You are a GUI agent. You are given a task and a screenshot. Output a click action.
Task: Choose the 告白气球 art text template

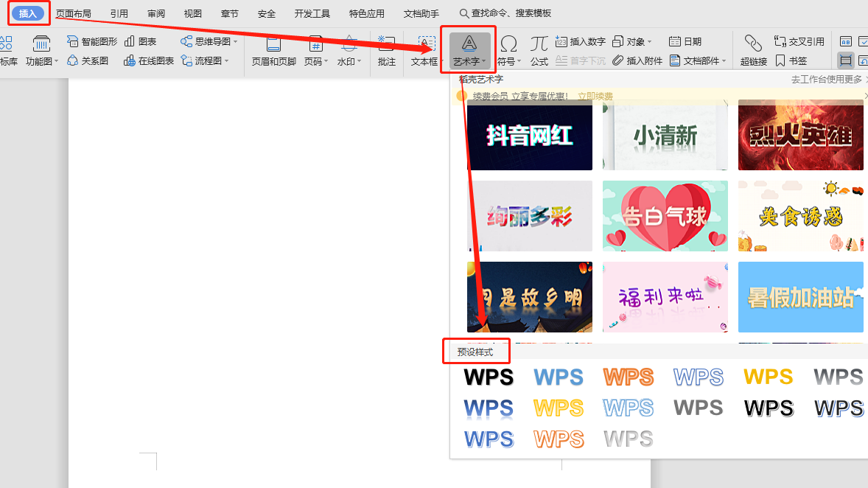pos(665,216)
